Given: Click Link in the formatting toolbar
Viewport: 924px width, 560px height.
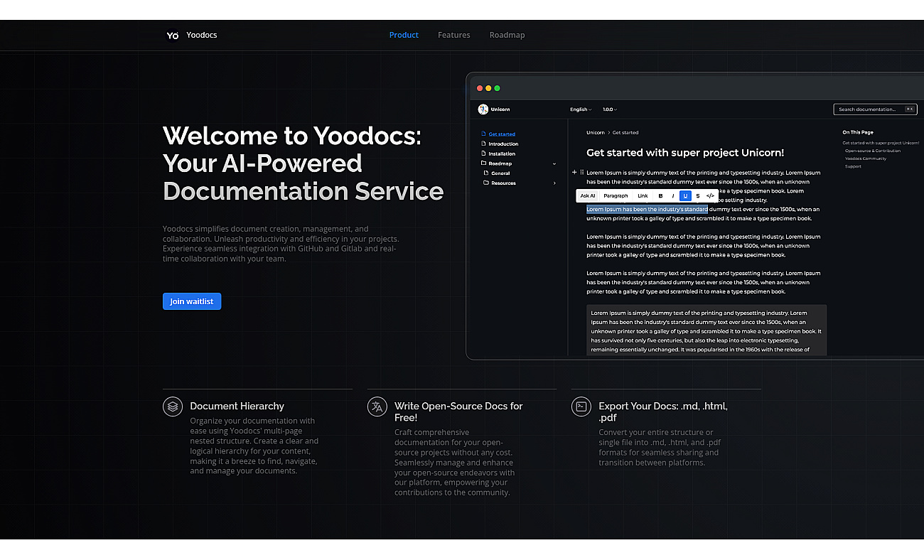Looking at the screenshot, I should tap(643, 196).
